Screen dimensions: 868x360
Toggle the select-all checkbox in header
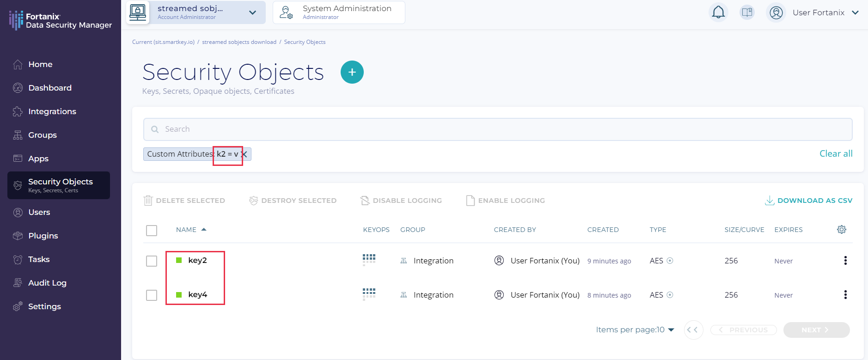[x=152, y=230]
